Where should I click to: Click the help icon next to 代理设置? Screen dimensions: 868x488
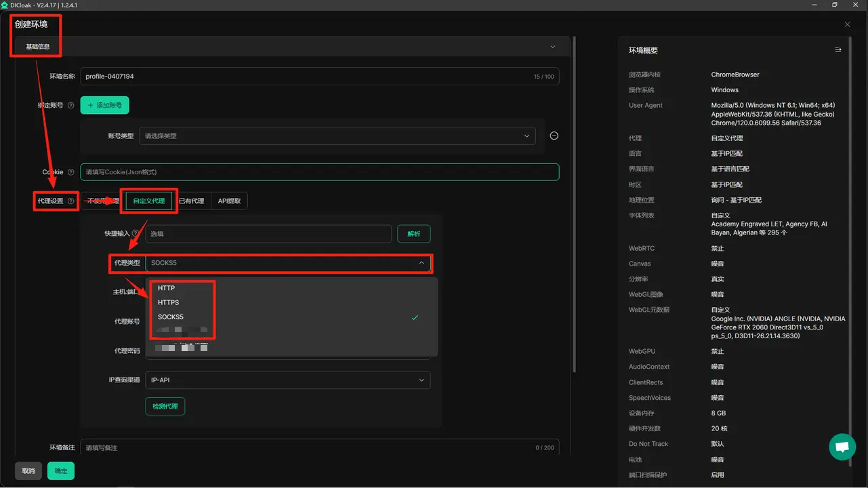coord(70,201)
